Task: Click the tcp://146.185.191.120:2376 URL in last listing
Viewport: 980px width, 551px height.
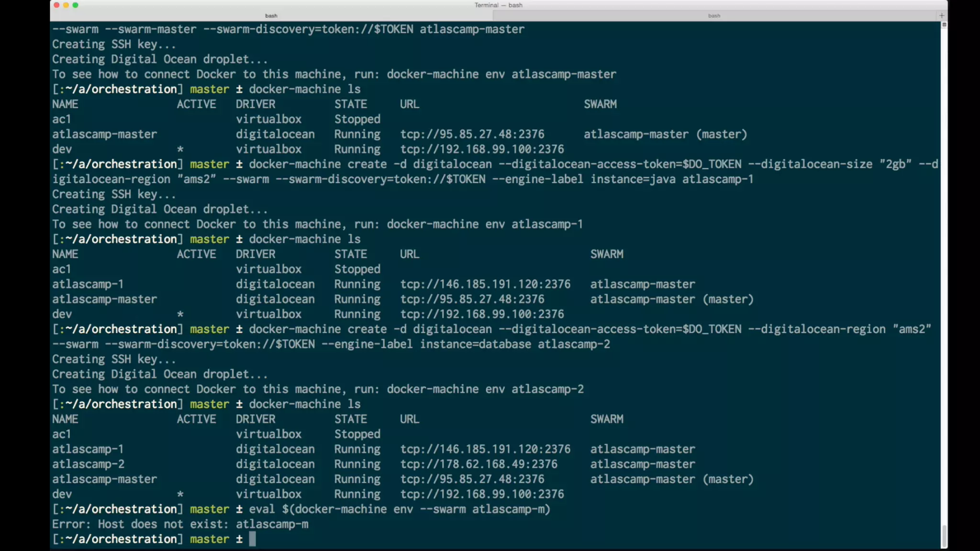Action: click(x=485, y=449)
